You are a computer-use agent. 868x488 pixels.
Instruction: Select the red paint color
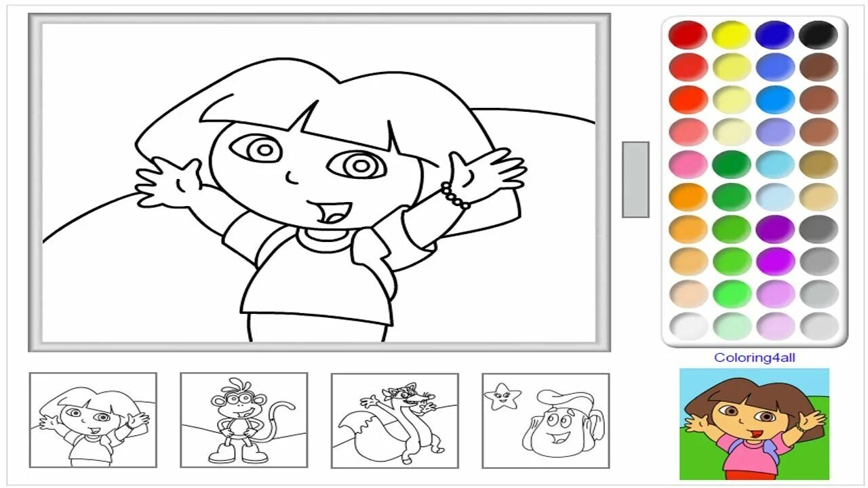688,35
